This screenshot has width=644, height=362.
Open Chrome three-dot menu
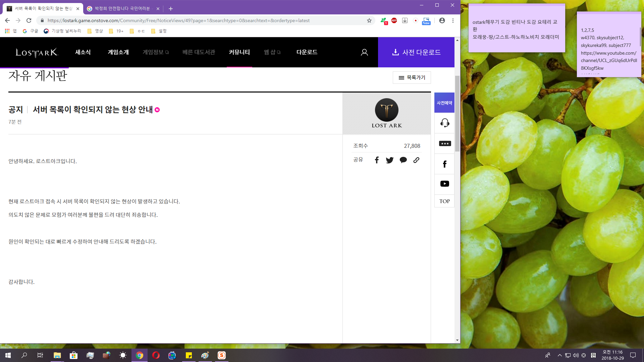453,20
